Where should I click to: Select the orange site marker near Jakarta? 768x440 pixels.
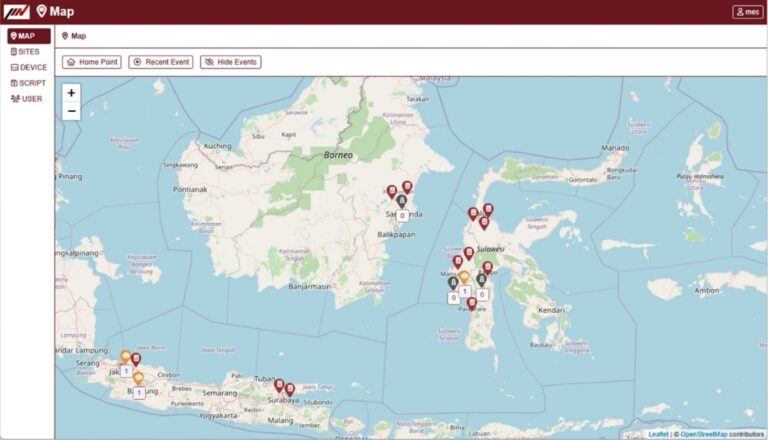tap(125, 356)
